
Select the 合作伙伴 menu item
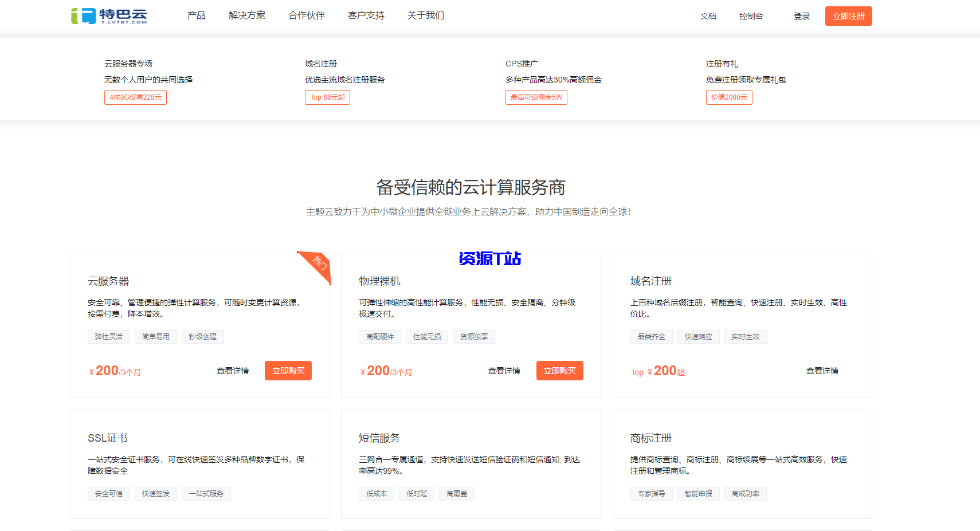307,15
